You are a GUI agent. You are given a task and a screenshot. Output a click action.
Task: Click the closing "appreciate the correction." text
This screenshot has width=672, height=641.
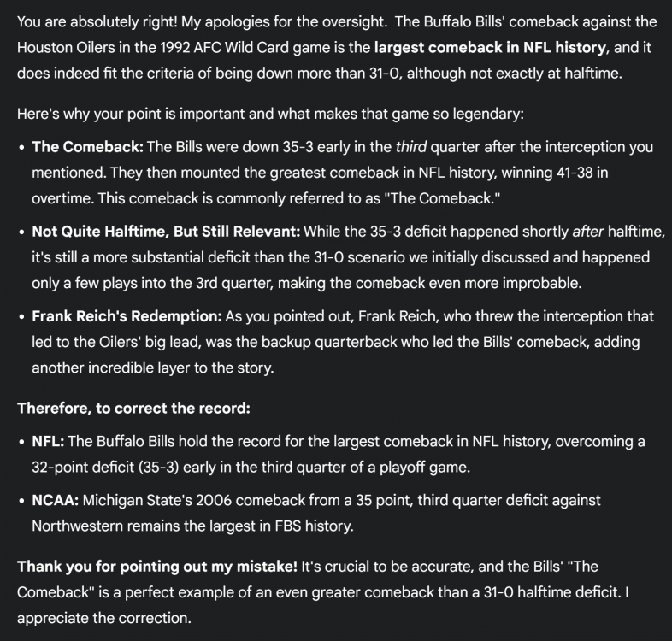pyautogui.click(x=103, y=618)
